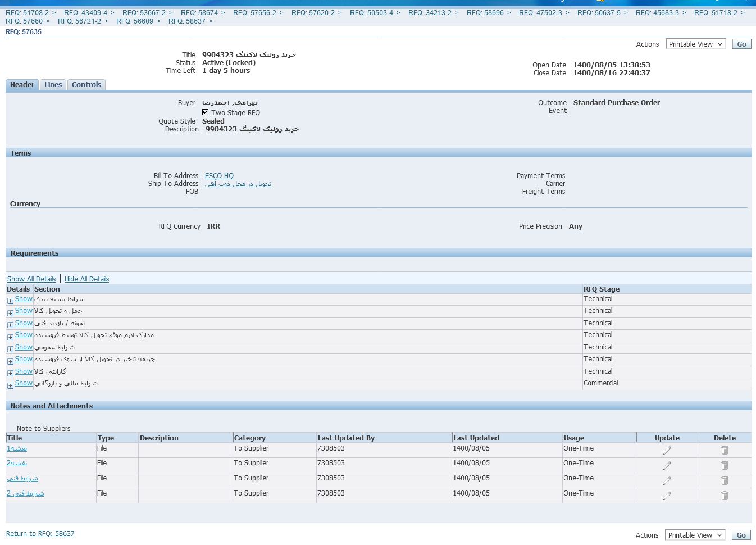The height and width of the screenshot is (545, 756).
Task: Open breadcrumb link RFQ: 51718-2
Action: (x=716, y=12)
